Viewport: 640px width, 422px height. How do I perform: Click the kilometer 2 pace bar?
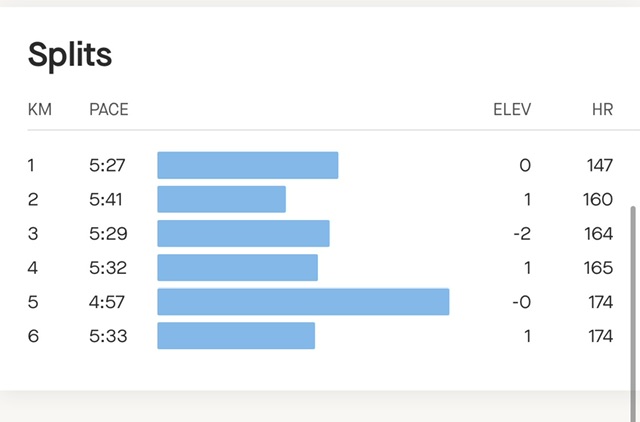click(222, 199)
